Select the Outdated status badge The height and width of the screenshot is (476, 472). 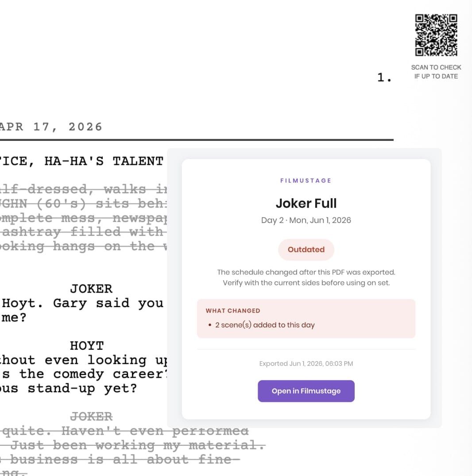click(306, 250)
